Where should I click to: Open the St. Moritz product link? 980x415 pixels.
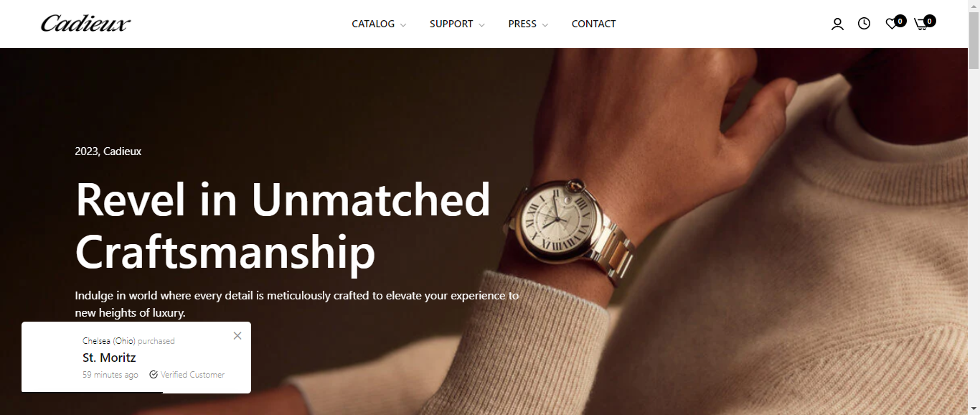point(109,358)
